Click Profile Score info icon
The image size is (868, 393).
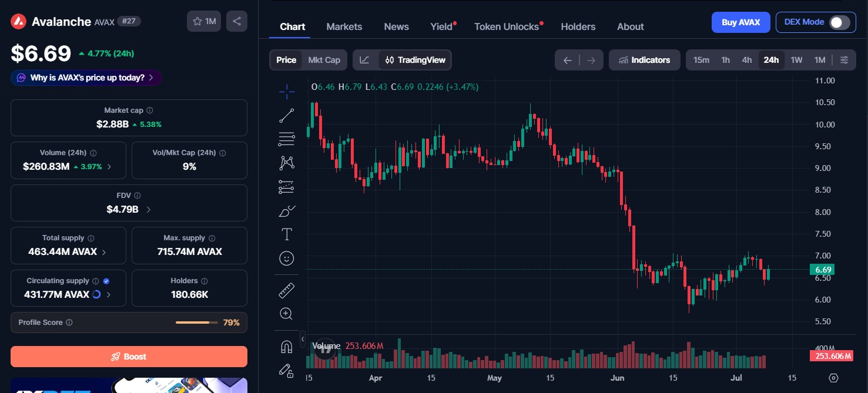(69, 323)
